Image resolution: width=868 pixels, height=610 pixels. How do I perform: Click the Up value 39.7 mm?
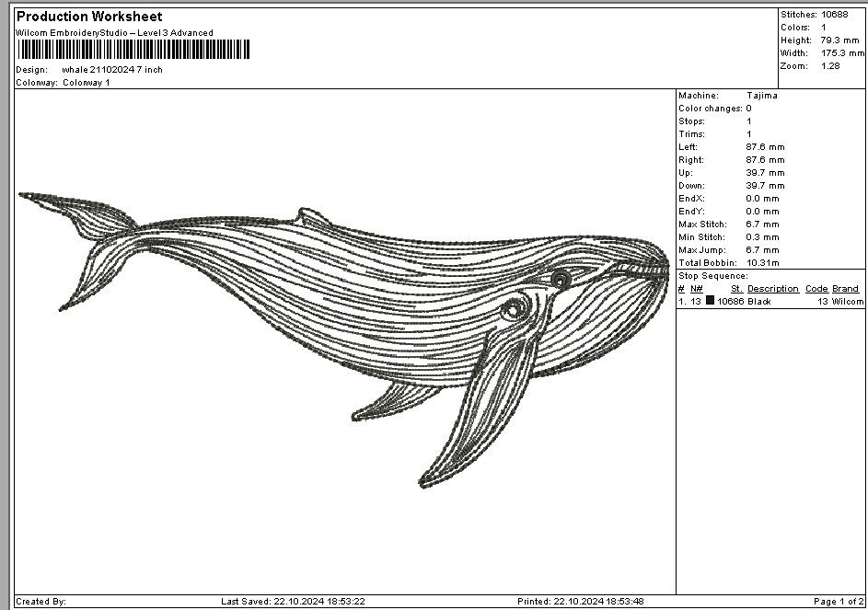coord(765,173)
